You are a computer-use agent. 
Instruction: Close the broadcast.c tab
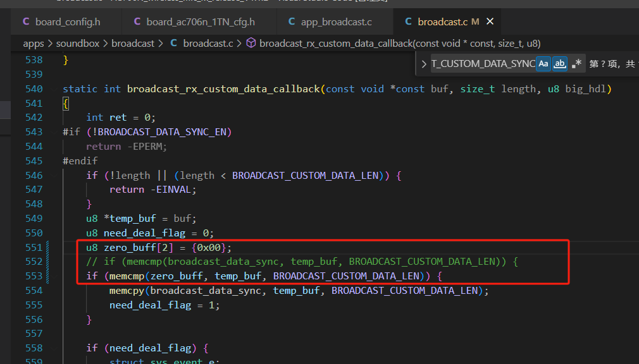point(490,21)
